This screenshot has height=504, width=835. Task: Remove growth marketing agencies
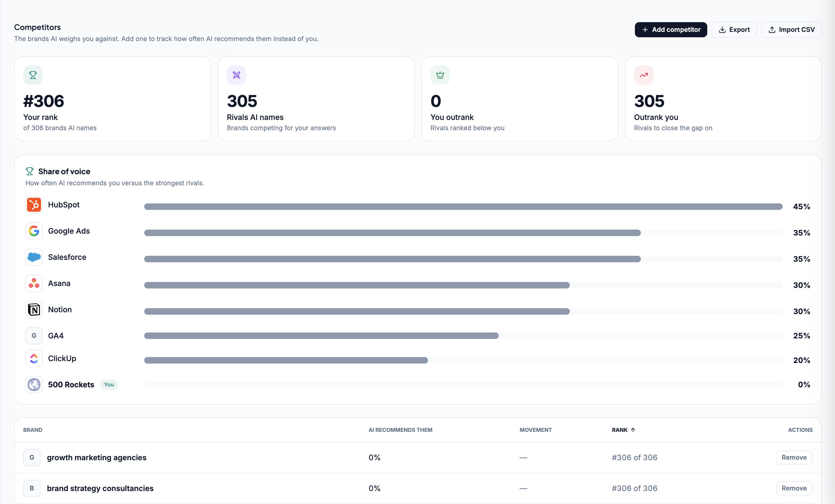tap(794, 458)
